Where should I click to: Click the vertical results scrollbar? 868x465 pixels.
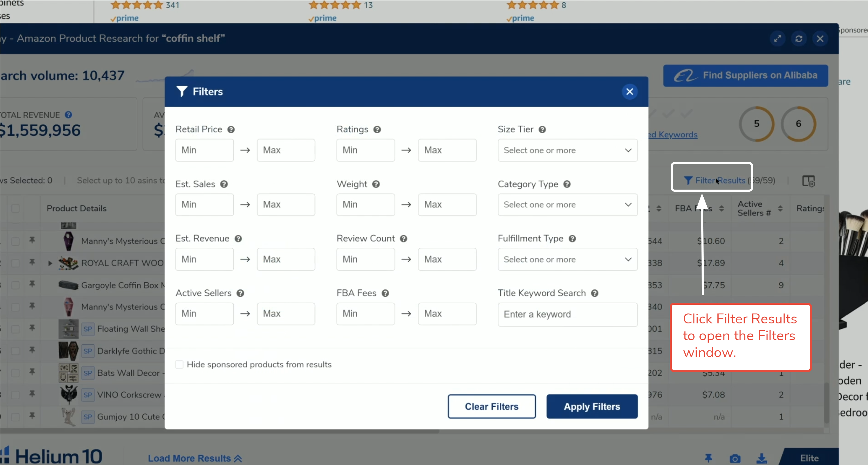click(x=826, y=402)
